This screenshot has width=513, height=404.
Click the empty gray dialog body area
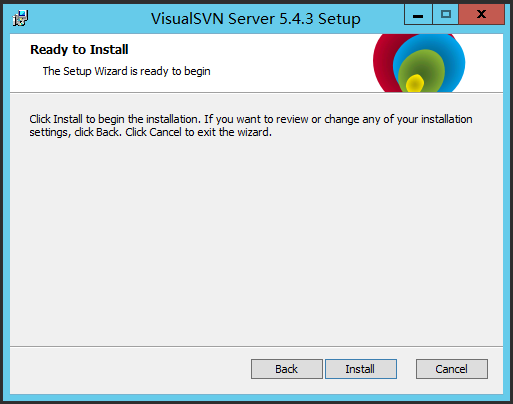pyautogui.click(x=256, y=240)
